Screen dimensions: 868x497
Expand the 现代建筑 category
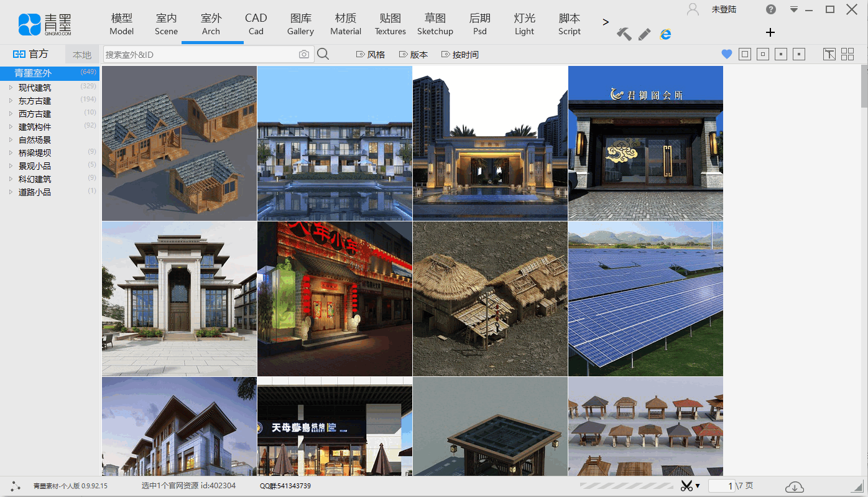pos(11,88)
